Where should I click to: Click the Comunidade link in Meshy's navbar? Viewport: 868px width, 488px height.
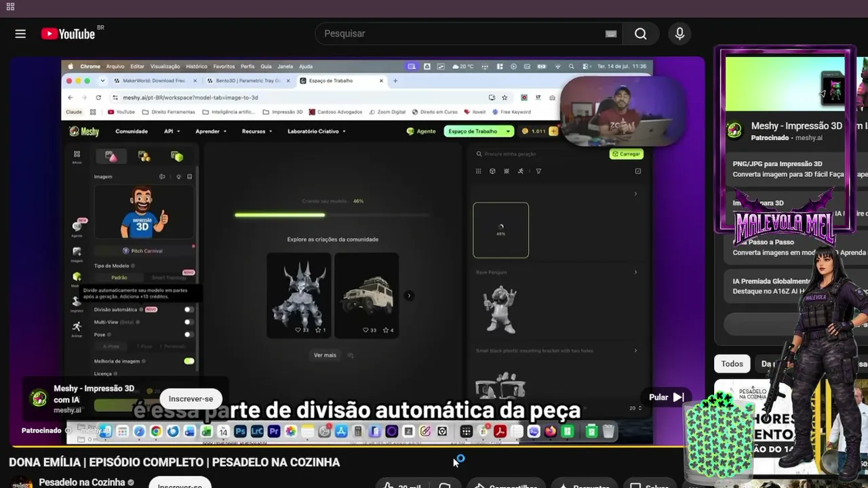(132, 131)
